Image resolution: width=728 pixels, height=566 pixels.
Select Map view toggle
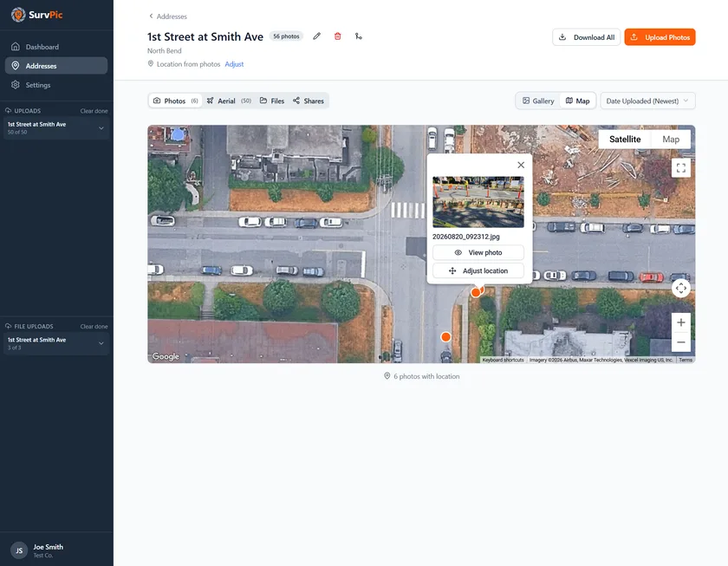point(577,101)
